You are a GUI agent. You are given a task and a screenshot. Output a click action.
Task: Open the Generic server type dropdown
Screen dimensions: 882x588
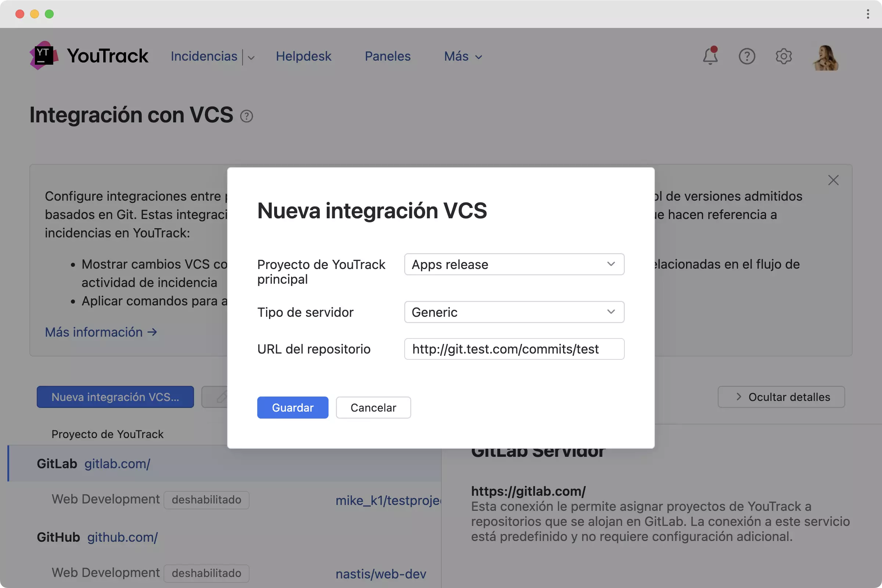tap(514, 312)
